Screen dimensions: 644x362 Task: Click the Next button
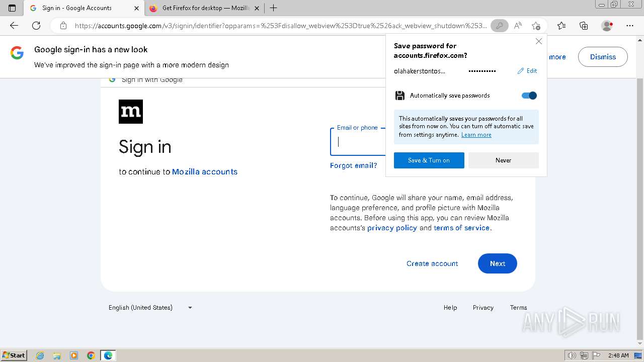coord(498,263)
